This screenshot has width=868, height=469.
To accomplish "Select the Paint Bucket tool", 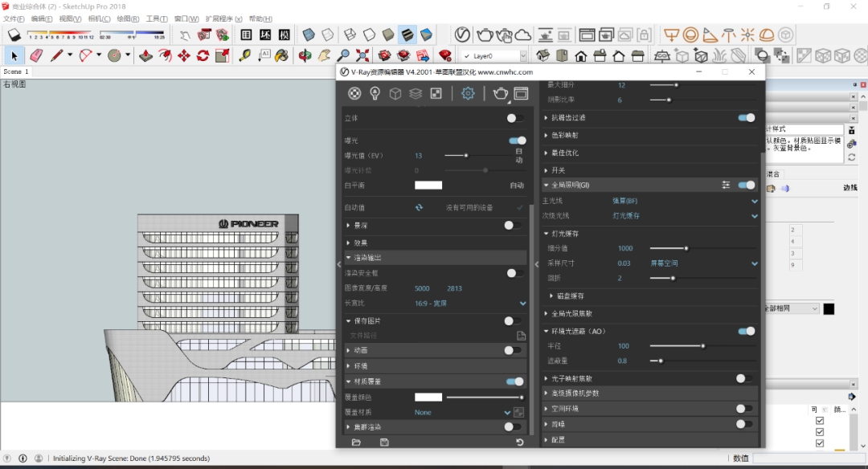I will [282, 55].
